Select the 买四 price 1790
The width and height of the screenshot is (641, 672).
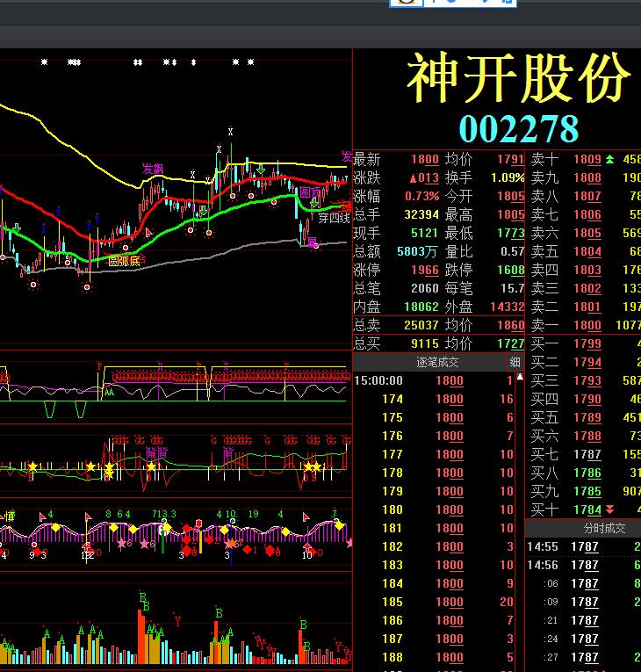[587, 400]
